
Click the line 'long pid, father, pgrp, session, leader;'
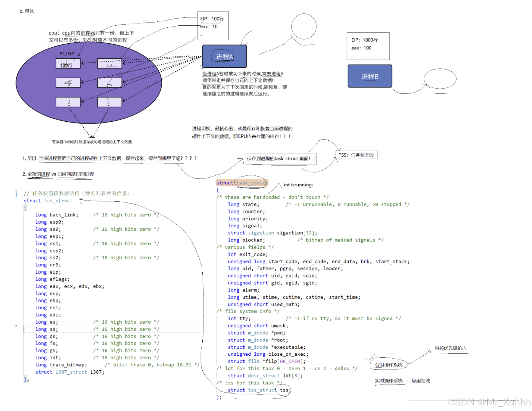click(285, 268)
